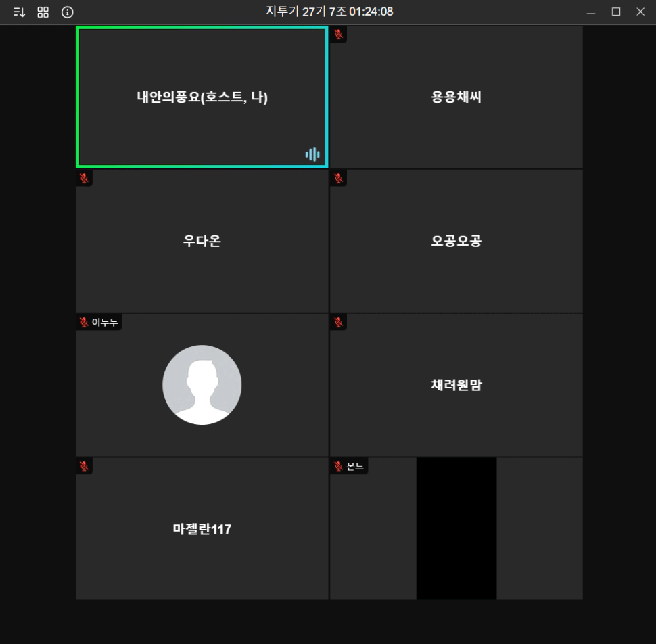Click muted mic icon next to 몬드
656x644 pixels.
(338, 466)
